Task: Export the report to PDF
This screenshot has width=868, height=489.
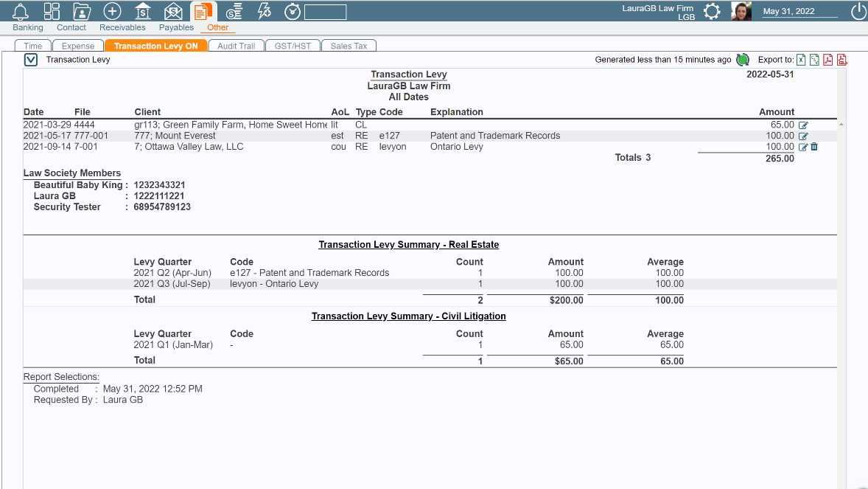Action: point(829,59)
